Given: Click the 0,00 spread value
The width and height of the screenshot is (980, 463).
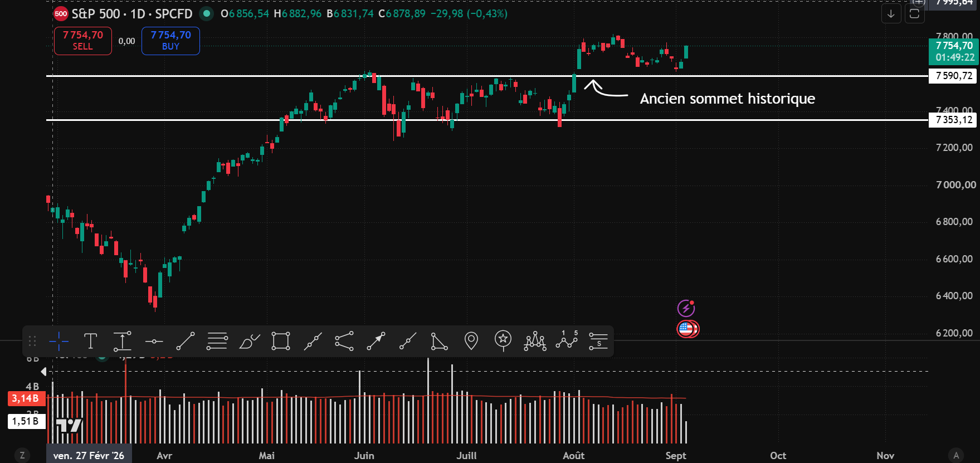Looking at the screenshot, I should pos(126,41).
